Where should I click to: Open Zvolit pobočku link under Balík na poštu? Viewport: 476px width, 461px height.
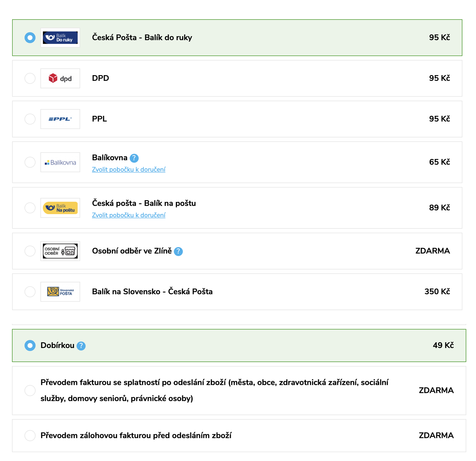129,215
